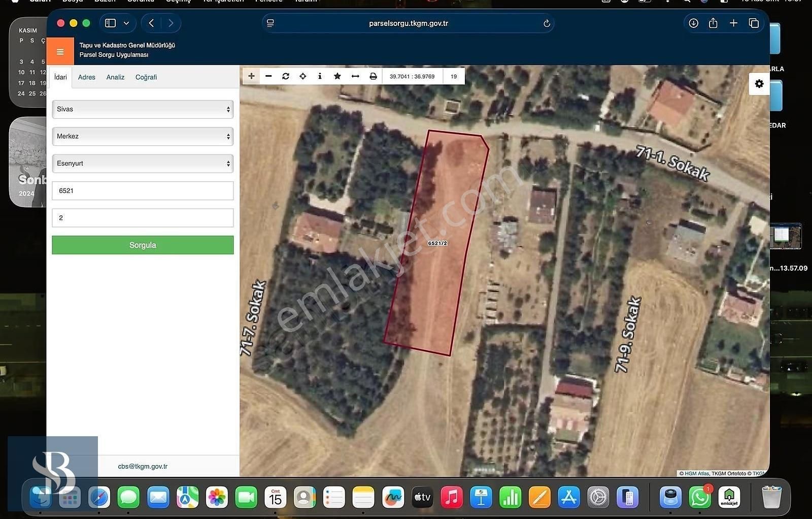Open the WhatsApp app from the dock
Image resolution: width=812 pixels, height=519 pixels.
click(x=700, y=497)
